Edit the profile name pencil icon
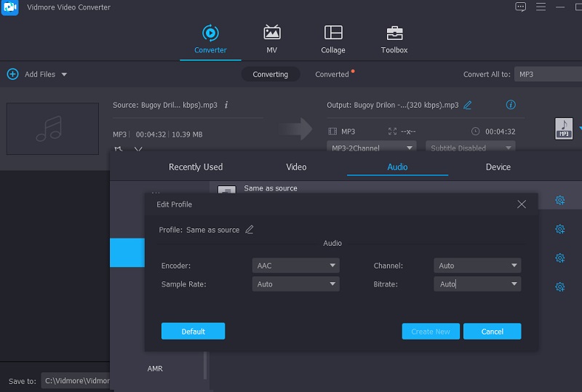Image resolution: width=582 pixels, height=392 pixels. (250, 230)
